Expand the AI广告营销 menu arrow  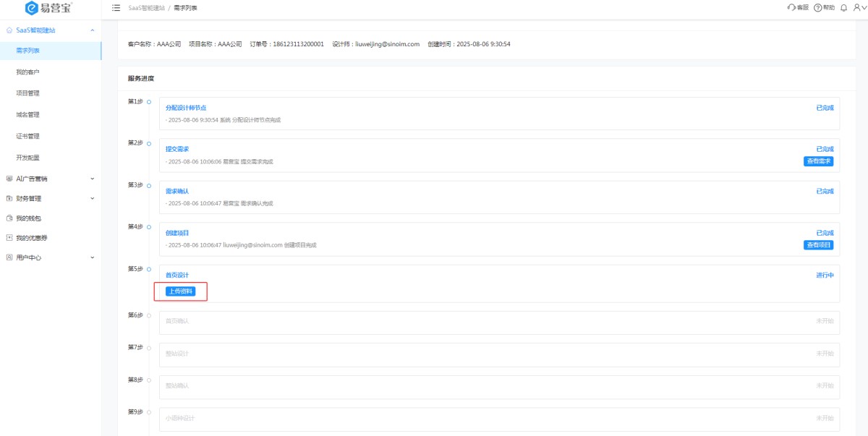[x=92, y=178]
